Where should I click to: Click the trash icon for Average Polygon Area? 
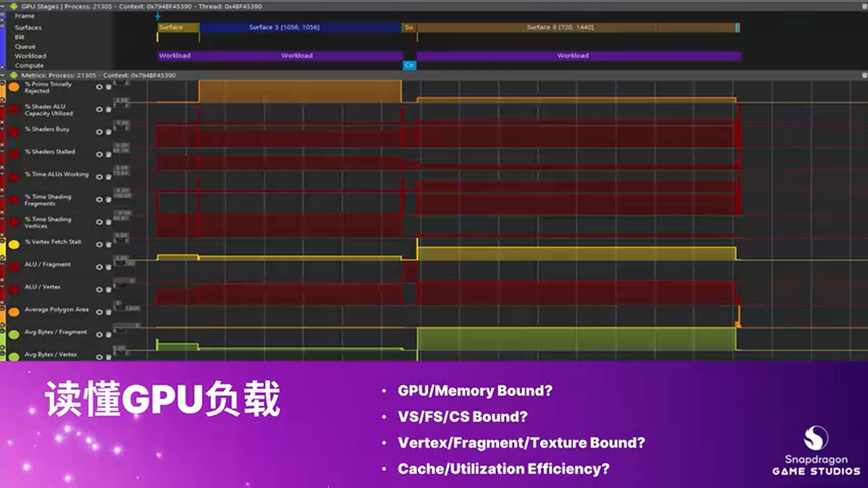pos(108,312)
